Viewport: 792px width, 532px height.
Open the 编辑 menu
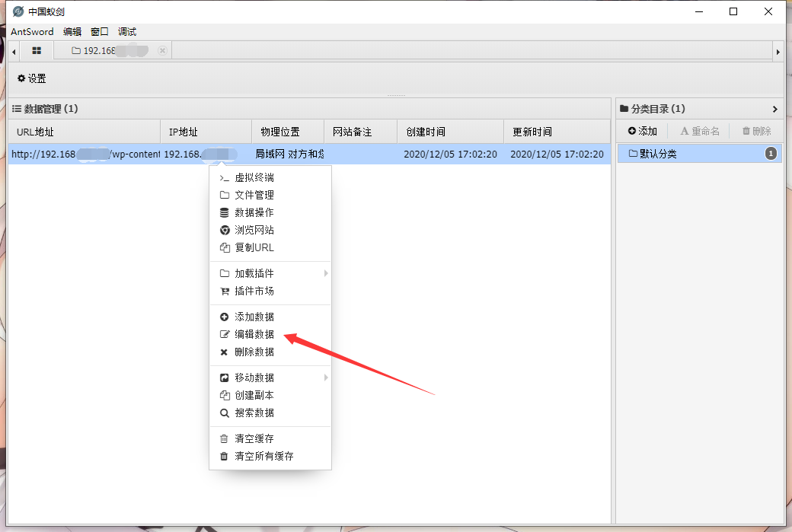click(x=72, y=31)
